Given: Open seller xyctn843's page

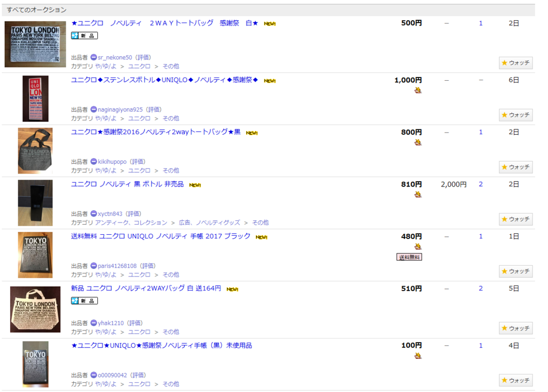Looking at the screenshot, I should click(110, 213).
